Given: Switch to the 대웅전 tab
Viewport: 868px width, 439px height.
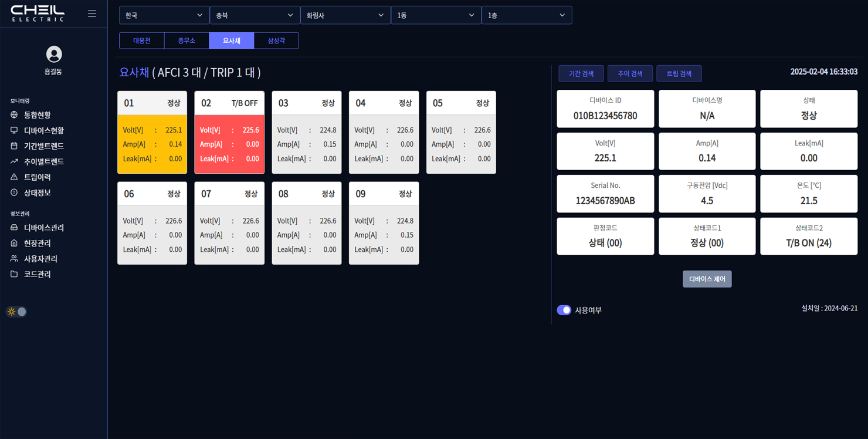Looking at the screenshot, I should [142, 40].
